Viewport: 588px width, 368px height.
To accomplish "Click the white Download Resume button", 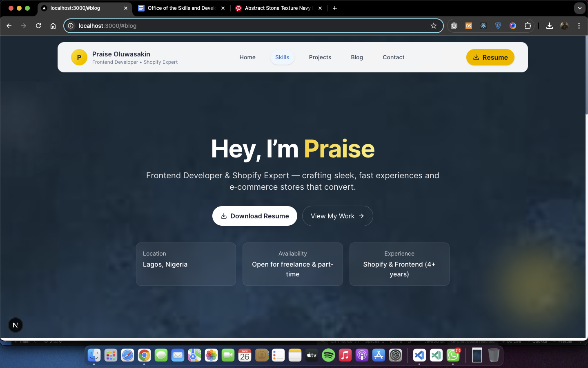I will pos(255,216).
